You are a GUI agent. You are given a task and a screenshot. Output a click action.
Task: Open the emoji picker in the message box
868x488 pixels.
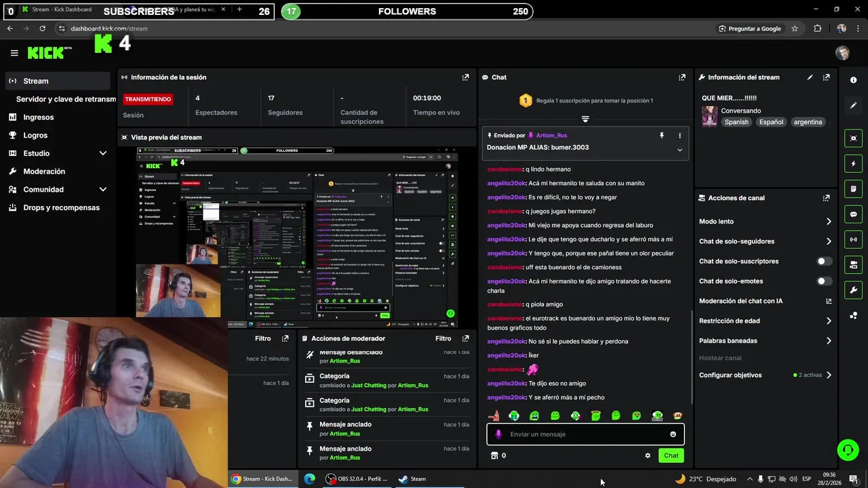(673, 434)
